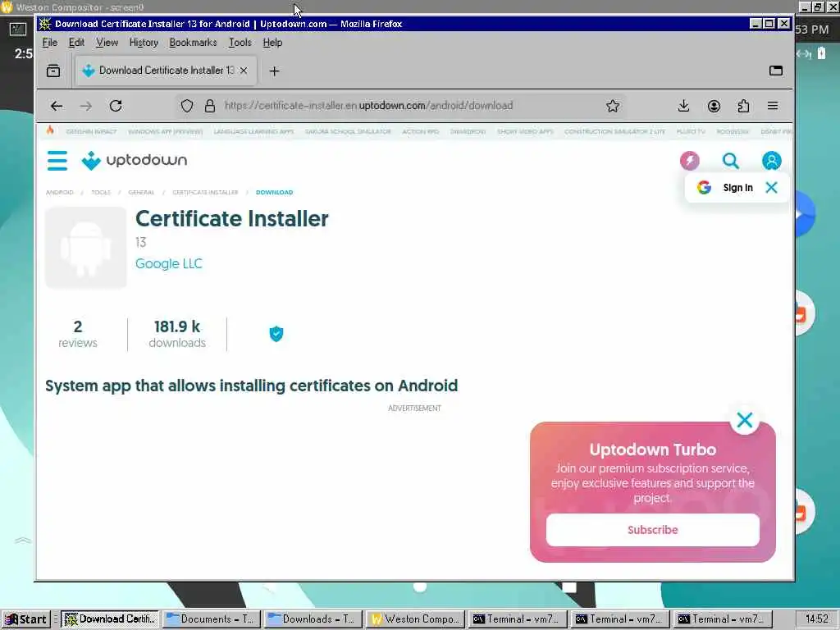Open the Uptodown search magnifier
Screen dimensions: 840x630
(731, 160)
